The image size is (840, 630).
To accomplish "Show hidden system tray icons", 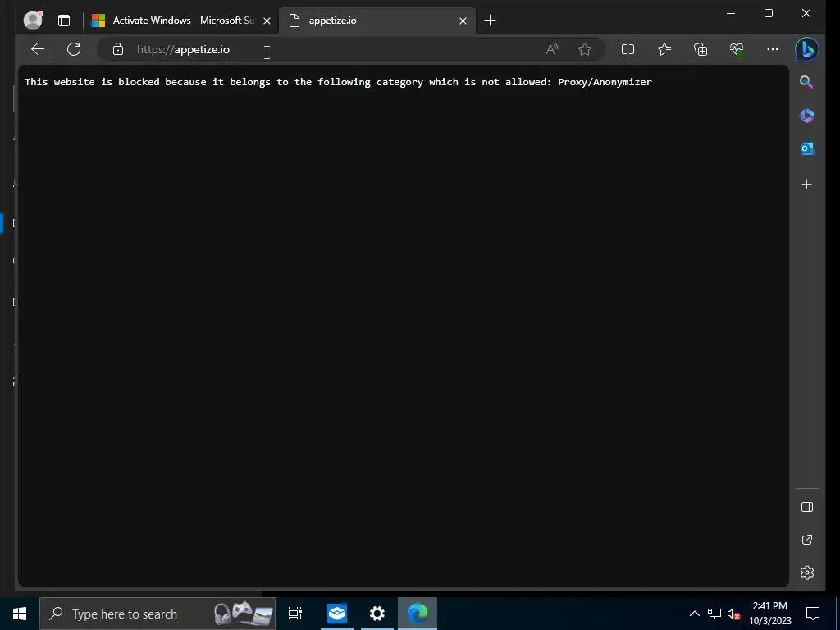I will tap(694, 614).
